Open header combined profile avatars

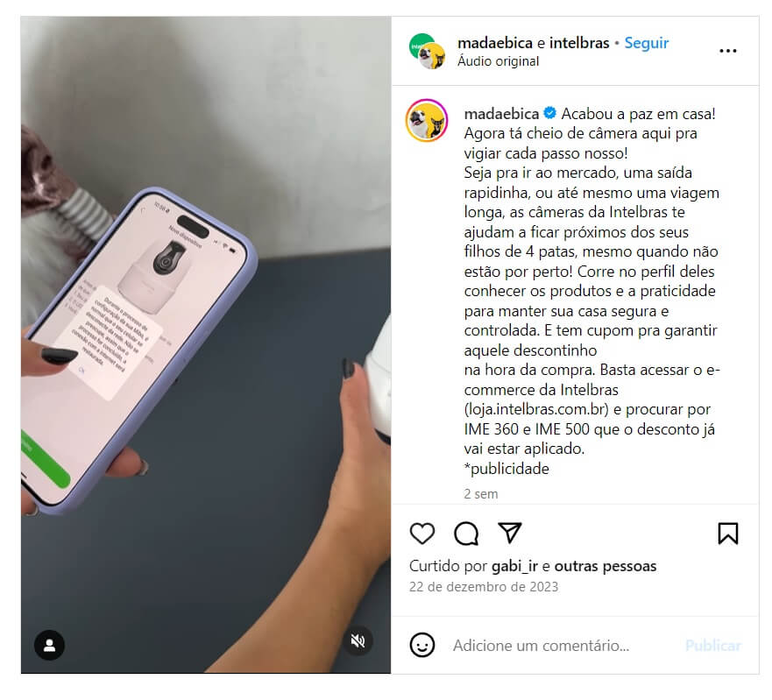(427, 51)
